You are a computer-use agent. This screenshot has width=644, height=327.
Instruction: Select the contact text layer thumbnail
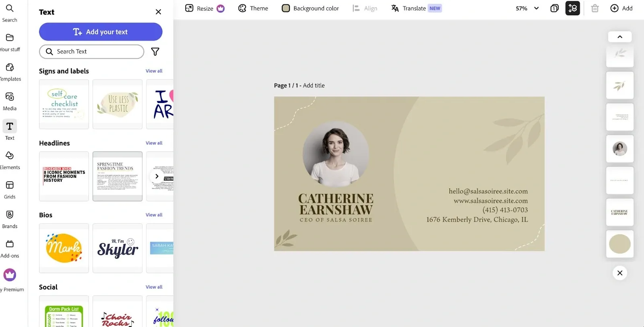pyautogui.click(x=620, y=117)
